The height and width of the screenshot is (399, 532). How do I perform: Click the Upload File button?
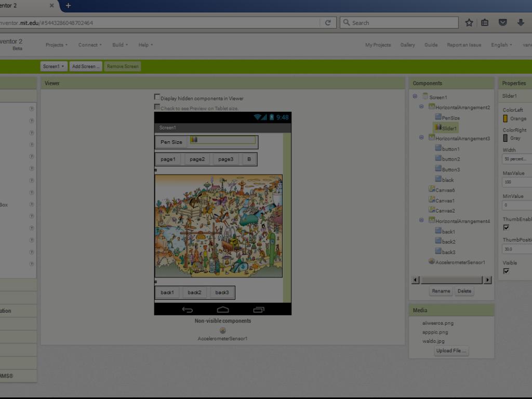pyautogui.click(x=451, y=351)
